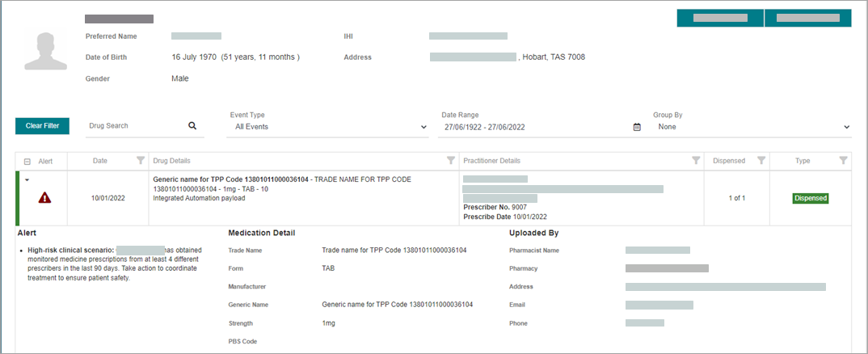Select the Drug Details column header
Image resolution: width=868 pixels, height=354 pixels.
click(172, 161)
